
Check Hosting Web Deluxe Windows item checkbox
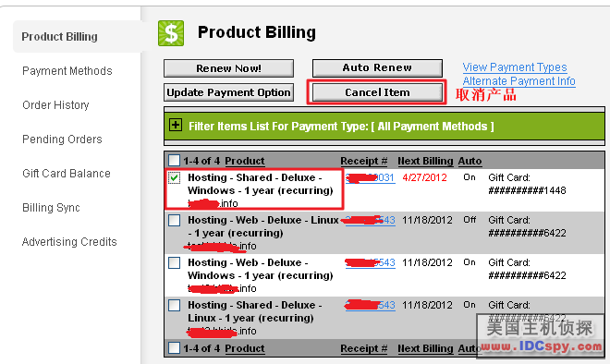pyautogui.click(x=174, y=262)
